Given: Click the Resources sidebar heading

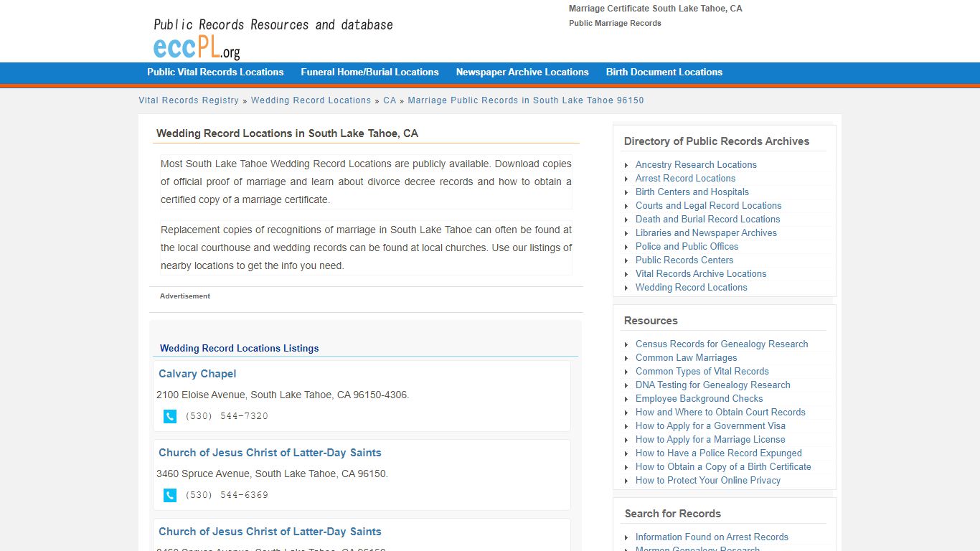Looking at the screenshot, I should coord(651,321).
